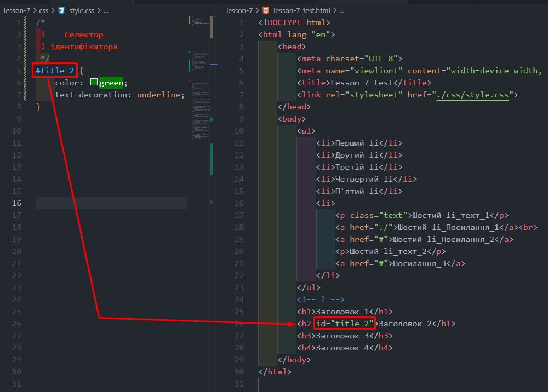Click the "Шостий li_текст_1" paragraph text

pos(451,215)
